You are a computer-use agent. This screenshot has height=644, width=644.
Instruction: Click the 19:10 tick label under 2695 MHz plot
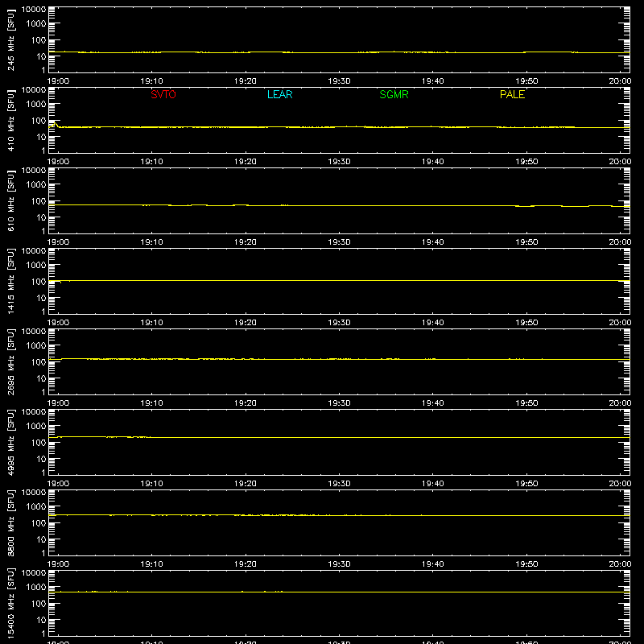(x=151, y=403)
